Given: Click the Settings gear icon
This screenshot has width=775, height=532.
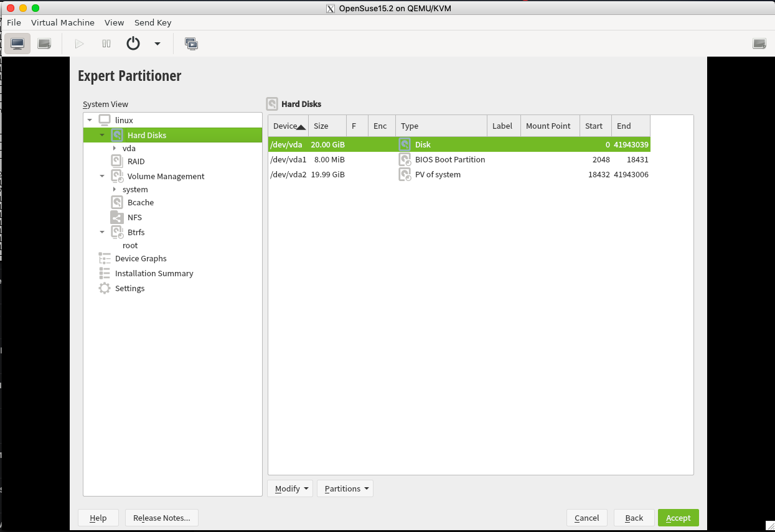Looking at the screenshot, I should pyautogui.click(x=105, y=288).
